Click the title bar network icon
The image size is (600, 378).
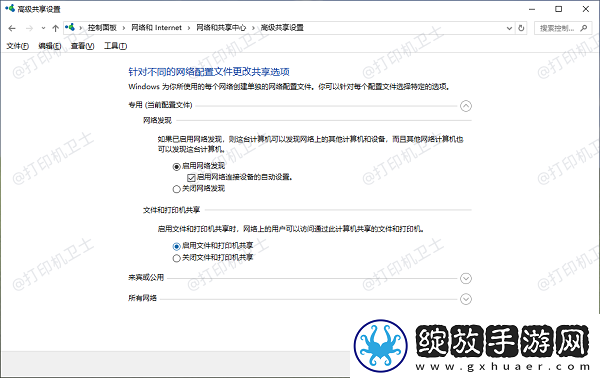point(10,8)
